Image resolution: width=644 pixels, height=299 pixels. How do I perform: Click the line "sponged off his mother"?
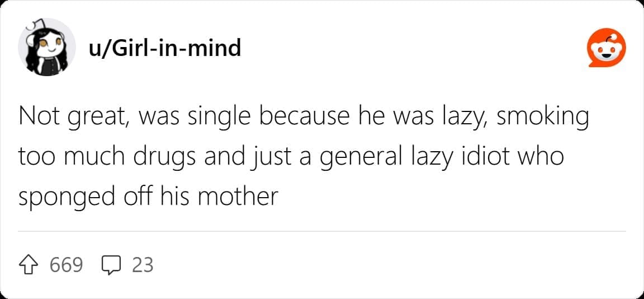click(148, 196)
